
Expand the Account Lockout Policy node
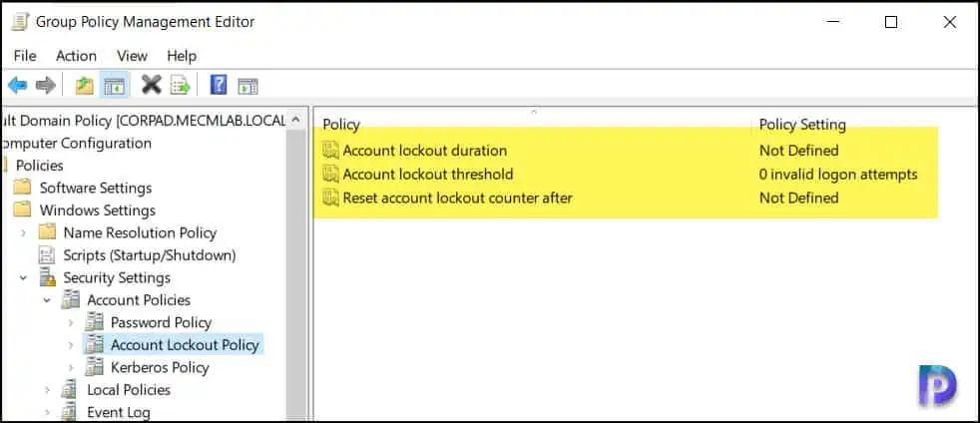pyautogui.click(x=71, y=345)
